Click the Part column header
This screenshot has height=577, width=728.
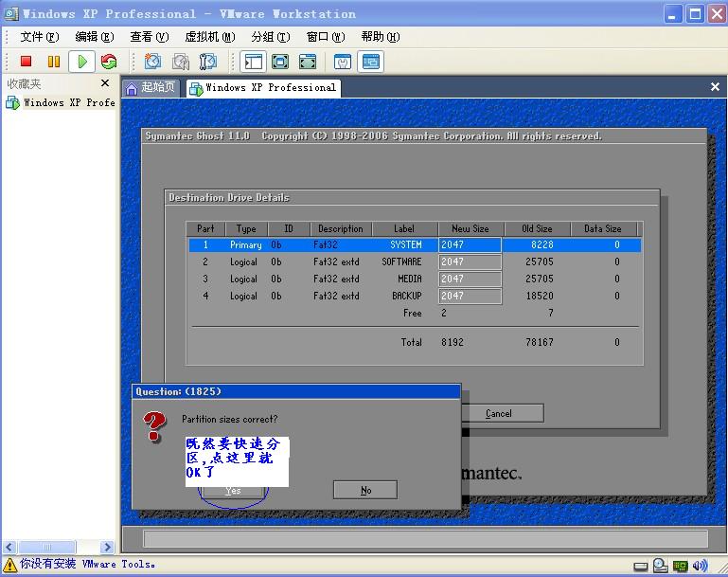(205, 228)
